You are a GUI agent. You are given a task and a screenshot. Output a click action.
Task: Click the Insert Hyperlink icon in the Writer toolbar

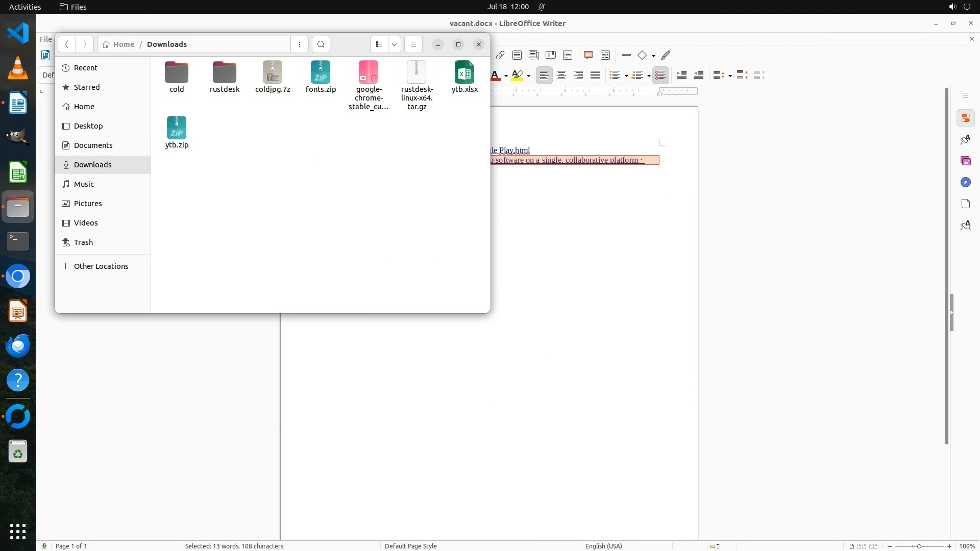(x=500, y=55)
